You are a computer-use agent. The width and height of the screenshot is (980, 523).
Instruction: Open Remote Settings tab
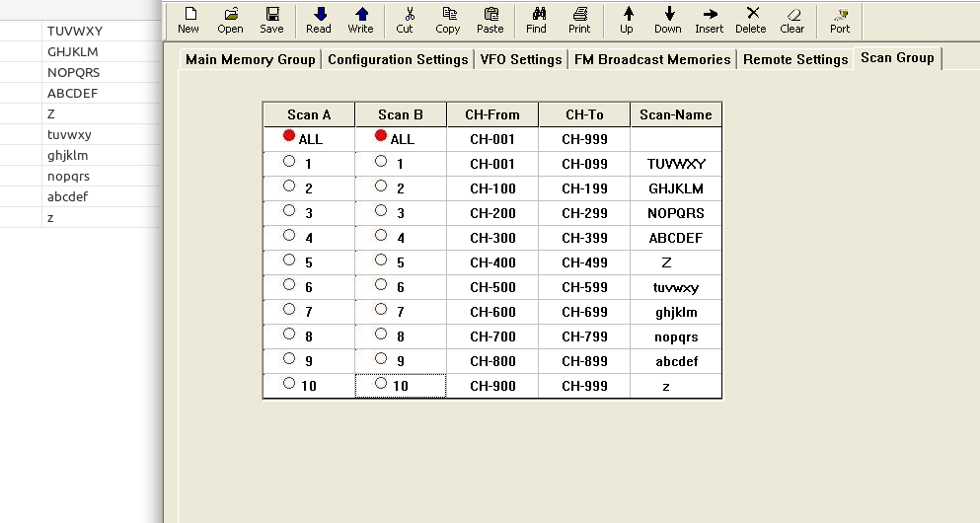(x=795, y=59)
